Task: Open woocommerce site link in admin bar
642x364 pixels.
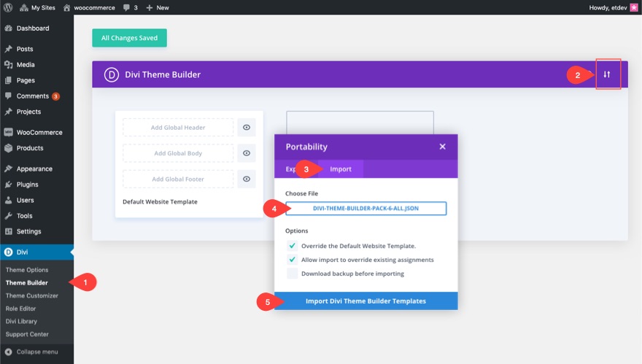Action: click(89, 7)
